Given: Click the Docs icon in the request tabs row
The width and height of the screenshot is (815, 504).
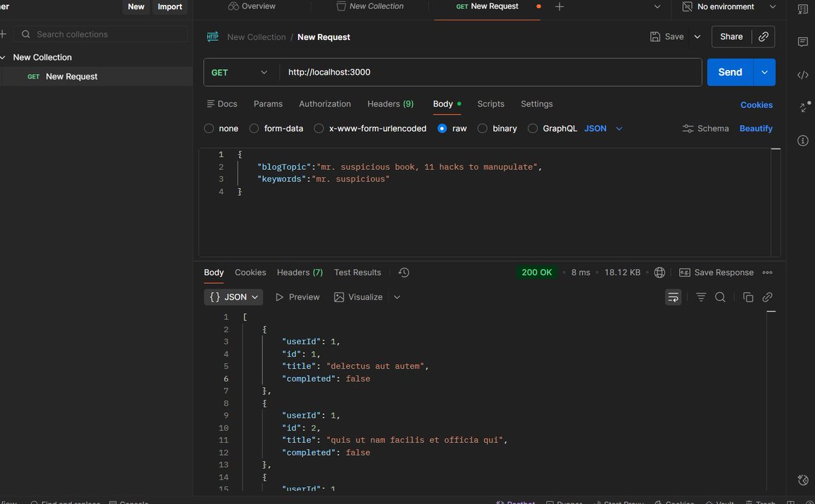Looking at the screenshot, I should coord(210,104).
